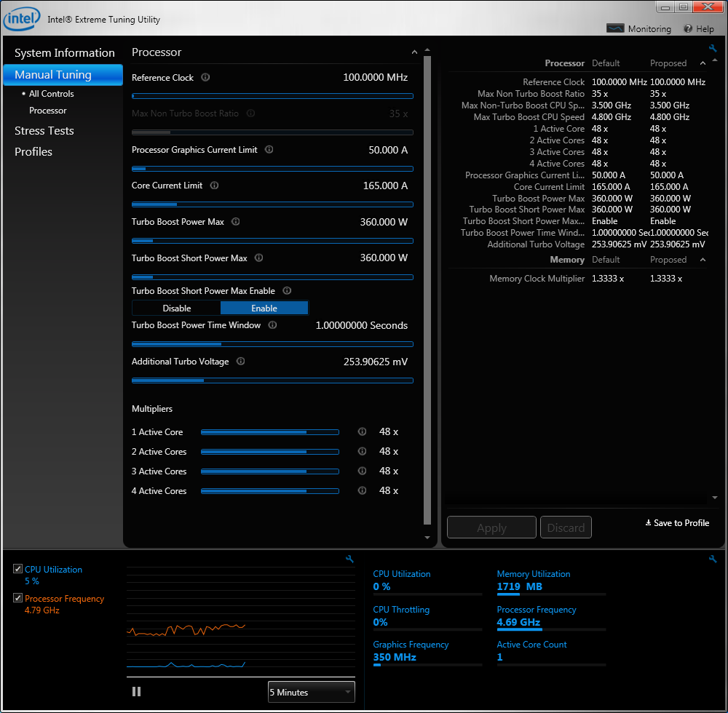Show info icon for 4 Active Cores
The width and height of the screenshot is (728, 713).
362,491
